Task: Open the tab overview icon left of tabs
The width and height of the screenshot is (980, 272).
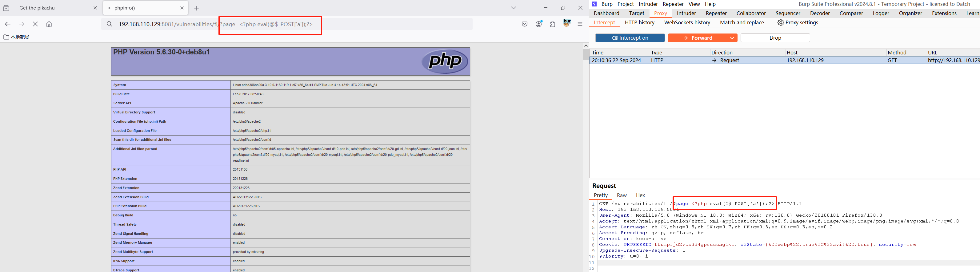Action: pyautogui.click(x=6, y=8)
